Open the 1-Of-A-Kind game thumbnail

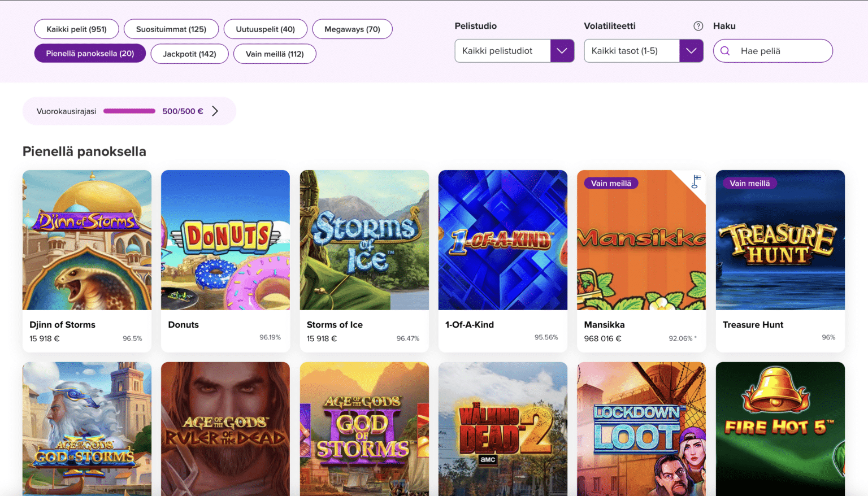click(503, 240)
